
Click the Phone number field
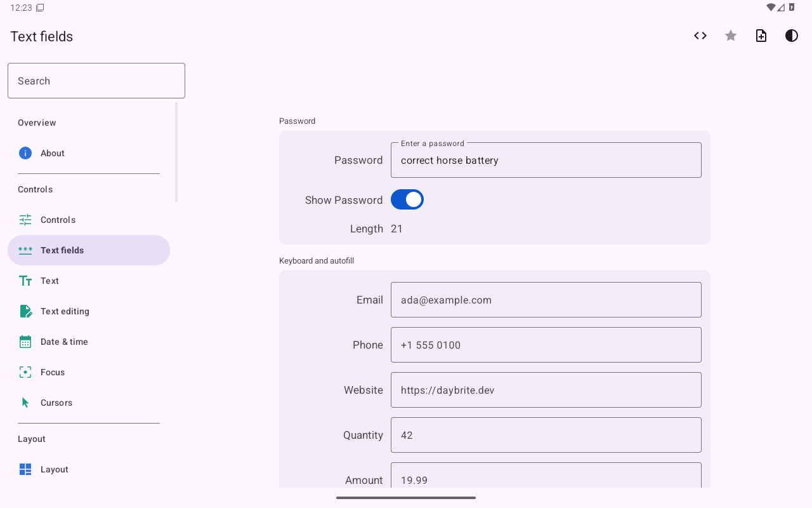[x=546, y=345]
